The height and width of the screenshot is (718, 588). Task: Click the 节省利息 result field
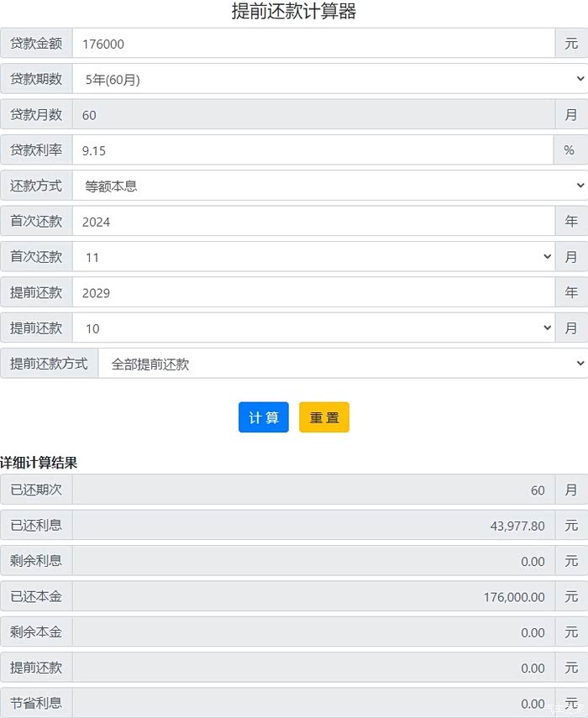point(313,703)
